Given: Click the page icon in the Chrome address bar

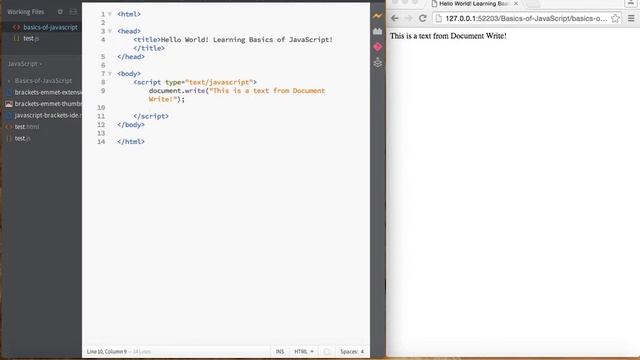Looking at the screenshot, I should pyautogui.click(x=439, y=18).
